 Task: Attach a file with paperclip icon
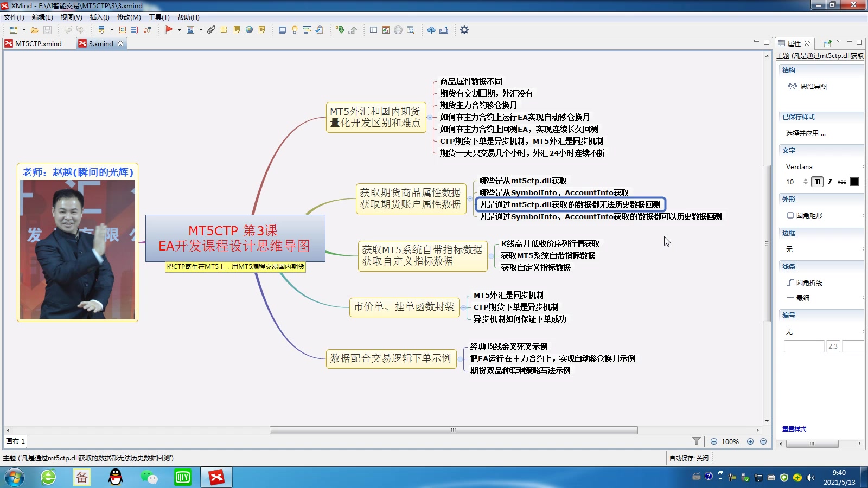(211, 30)
